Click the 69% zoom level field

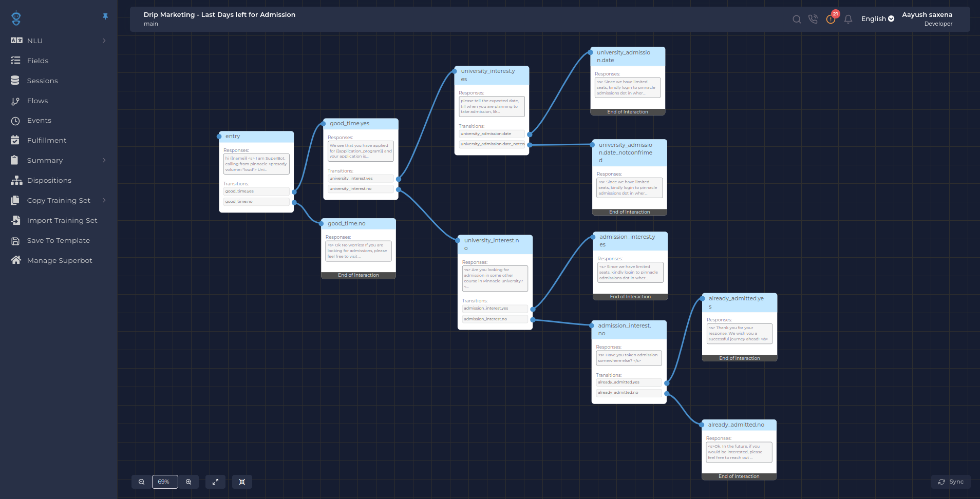164,482
